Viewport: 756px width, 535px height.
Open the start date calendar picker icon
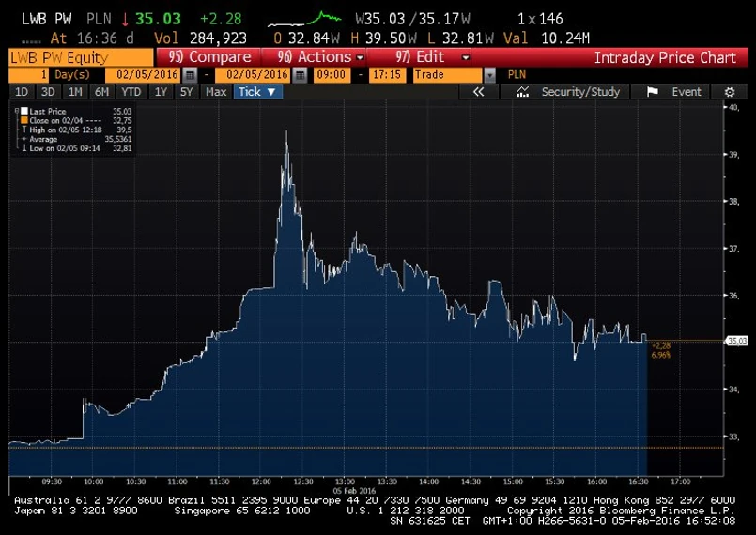pyautogui.click(x=191, y=75)
